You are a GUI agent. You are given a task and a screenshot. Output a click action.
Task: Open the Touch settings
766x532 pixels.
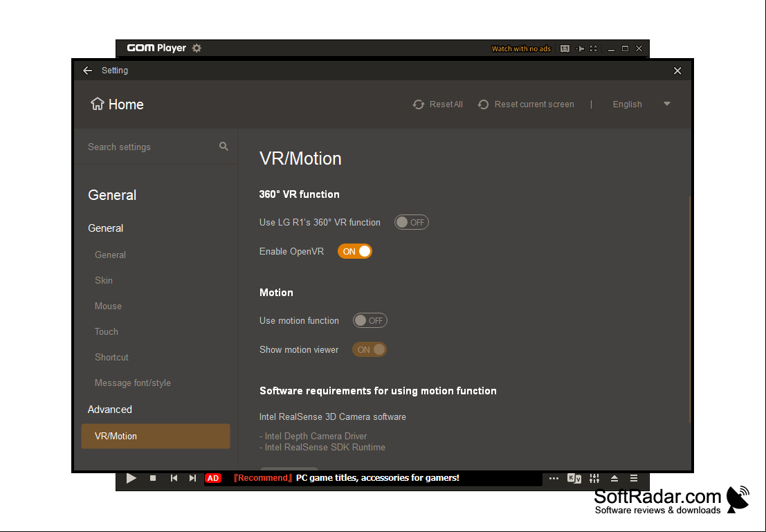[x=106, y=331]
